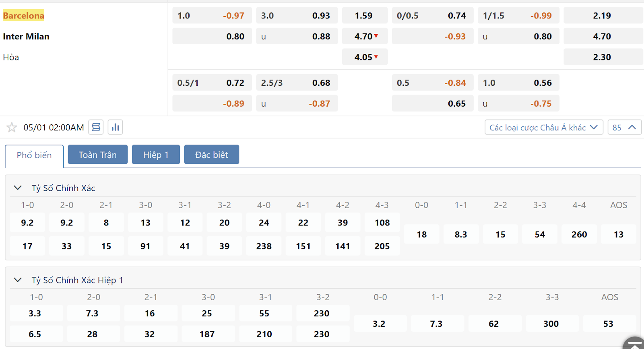Bet away score 0-4 at odds 238

(x=264, y=246)
